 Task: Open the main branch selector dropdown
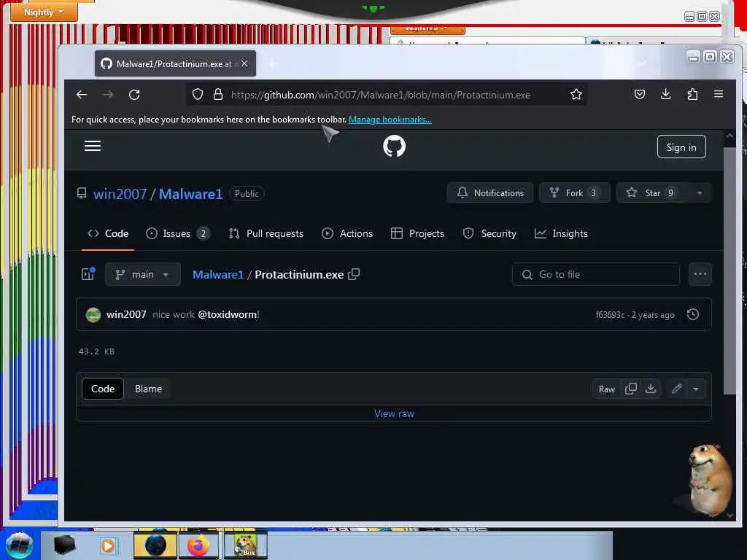click(x=142, y=274)
